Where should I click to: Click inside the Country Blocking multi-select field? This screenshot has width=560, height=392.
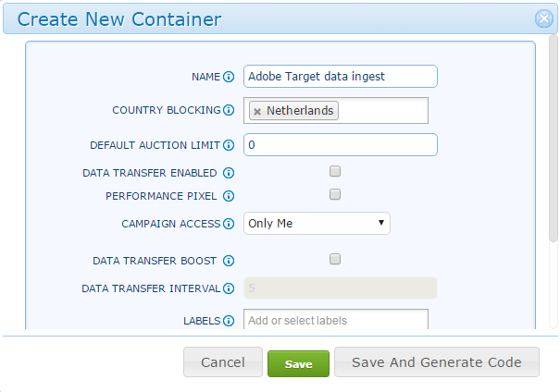[382, 111]
